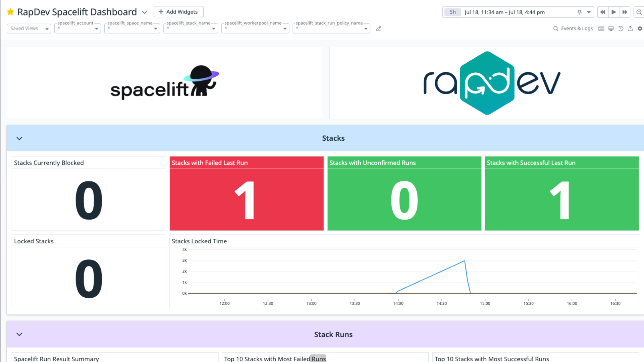Open the spacelift_stack_name filter dropdown

click(191, 28)
